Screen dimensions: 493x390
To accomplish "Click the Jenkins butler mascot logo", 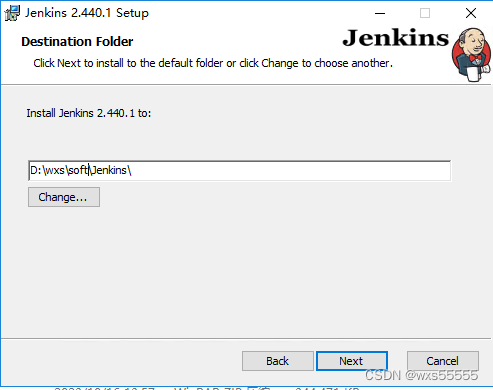I will click(x=471, y=55).
